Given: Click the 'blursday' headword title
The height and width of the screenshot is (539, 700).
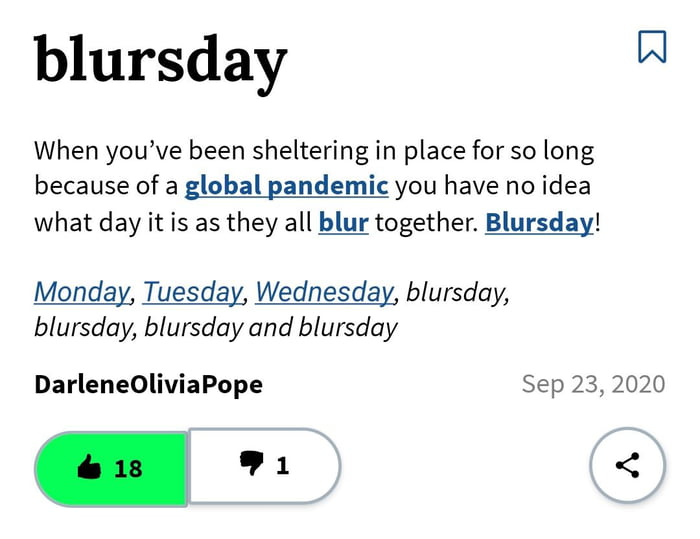Looking at the screenshot, I should coord(160,60).
